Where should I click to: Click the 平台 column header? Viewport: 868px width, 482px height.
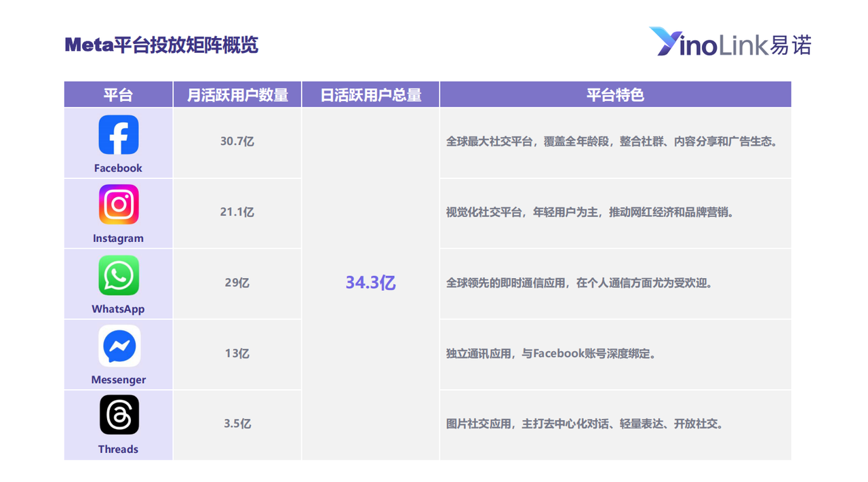(x=118, y=95)
